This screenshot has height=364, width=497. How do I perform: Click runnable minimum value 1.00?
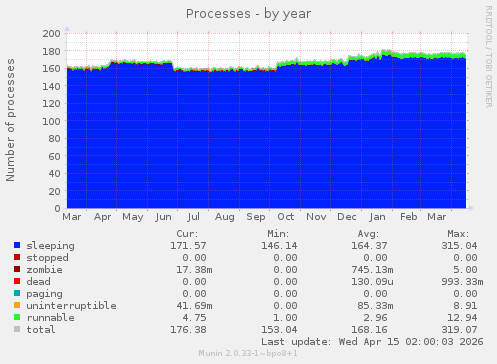(x=285, y=318)
